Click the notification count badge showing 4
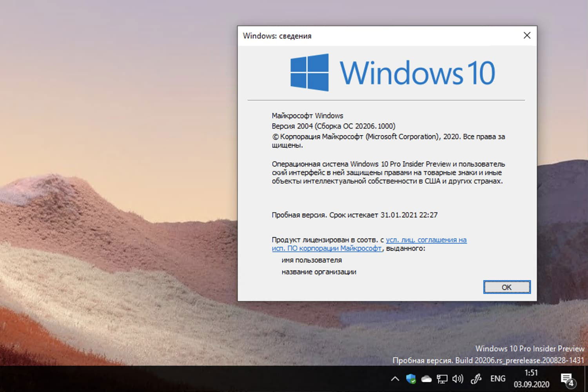This screenshot has height=392, width=588. [571, 382]
